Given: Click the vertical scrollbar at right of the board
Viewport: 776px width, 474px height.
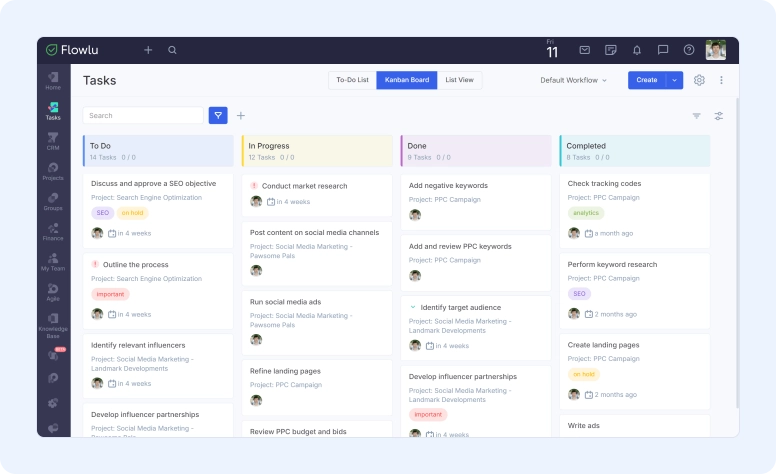Looking at the screenshot, I should (736, 252).
